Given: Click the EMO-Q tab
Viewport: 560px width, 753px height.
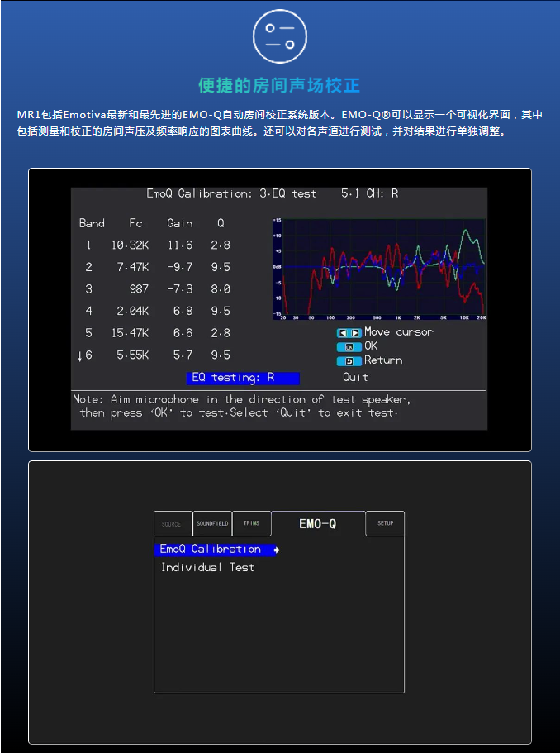Looking at the screenshot, I should point(318,524).
